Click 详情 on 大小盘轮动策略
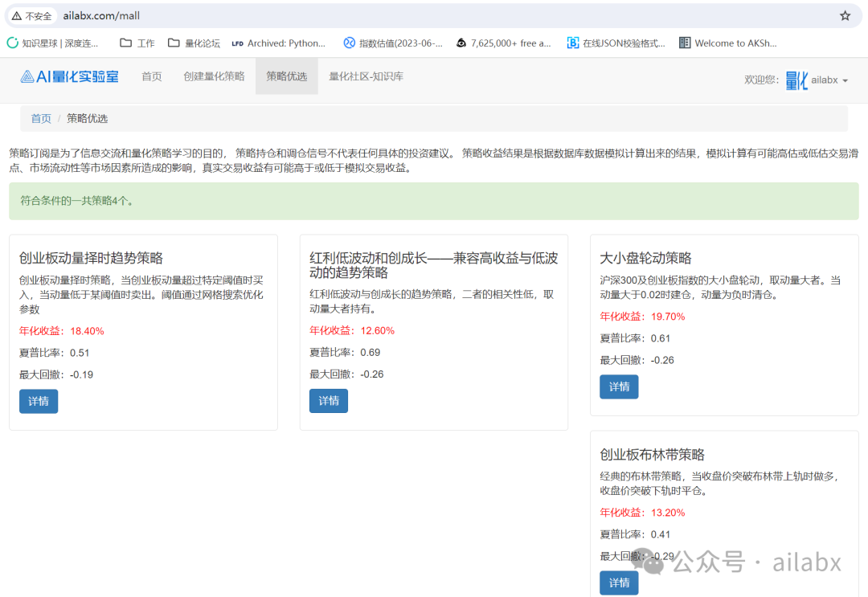The height and width of the screenshot is (597, 868). tap(618, 386)
